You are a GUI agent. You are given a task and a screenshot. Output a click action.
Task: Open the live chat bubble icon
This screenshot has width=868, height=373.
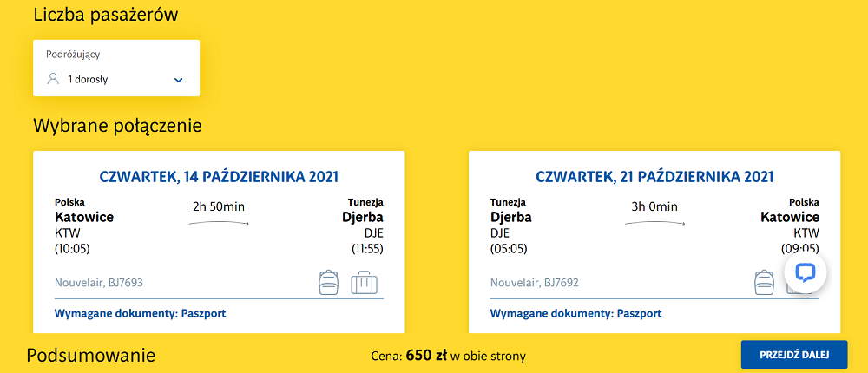tap(806, 273)
